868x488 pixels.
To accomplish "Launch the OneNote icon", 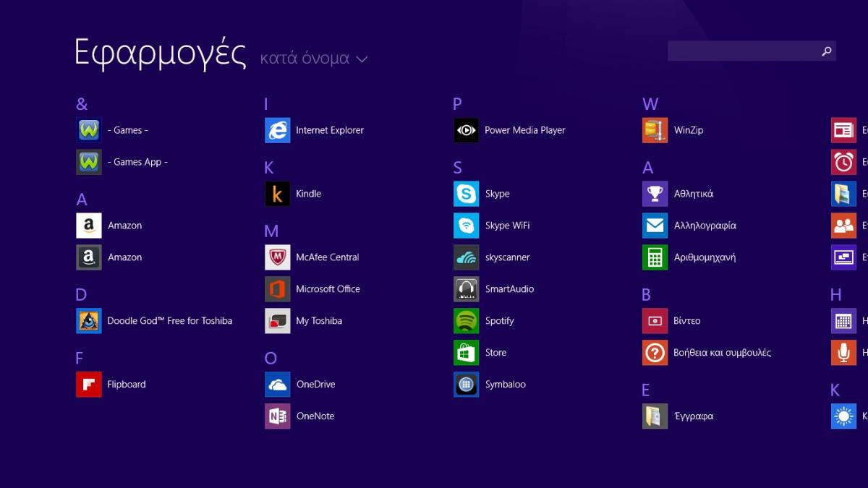I will [278, 416].
